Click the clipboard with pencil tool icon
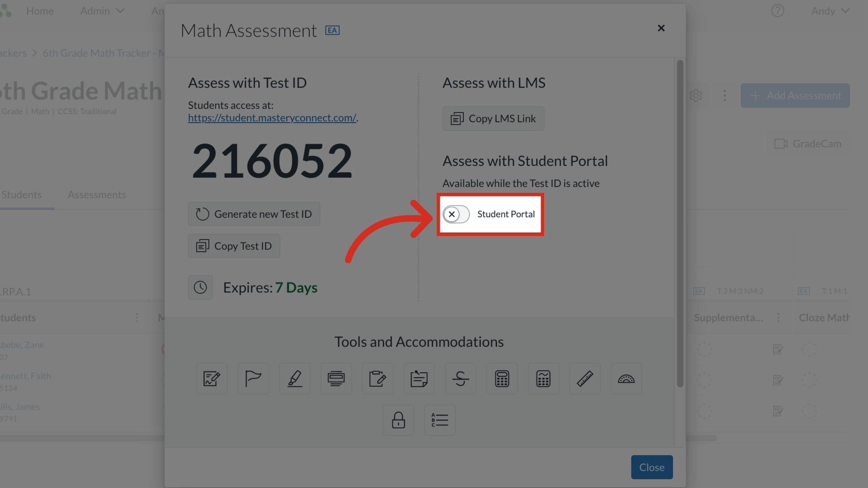Viewport: 868px width, 488px height. 378,378
